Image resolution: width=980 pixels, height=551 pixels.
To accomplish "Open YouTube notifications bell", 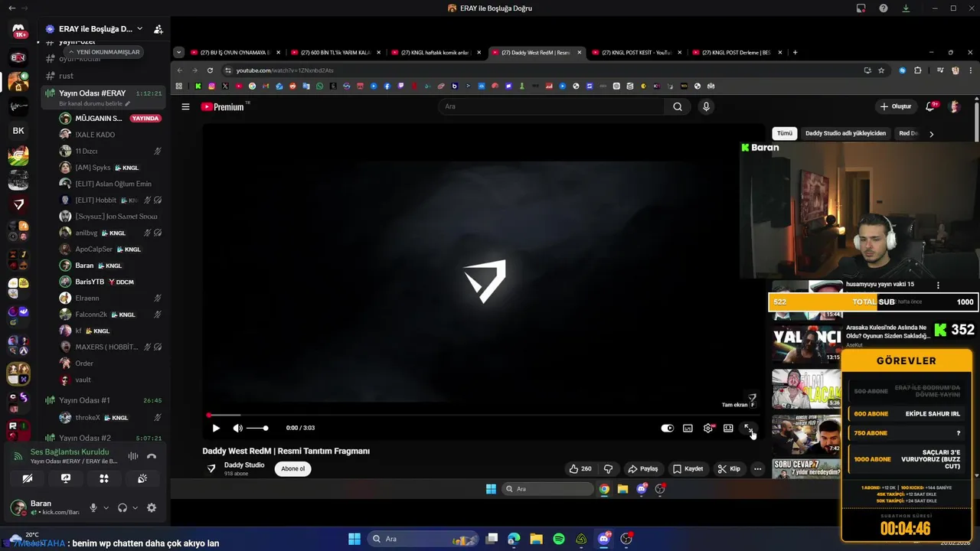I will [930, 106].
